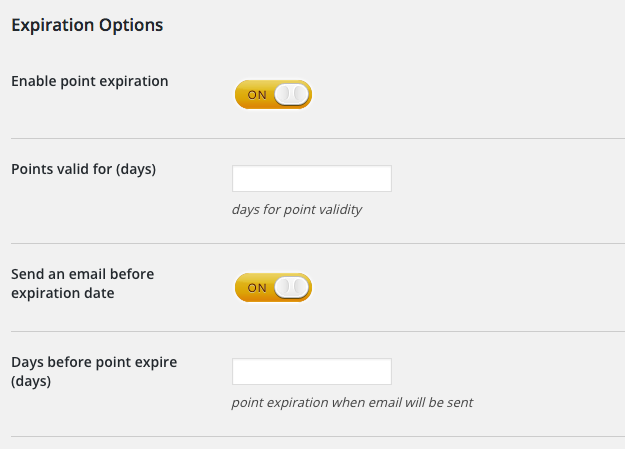
Task: Click the Expiration Options heading
Action: pyautogui.click(x=87, y=26)
